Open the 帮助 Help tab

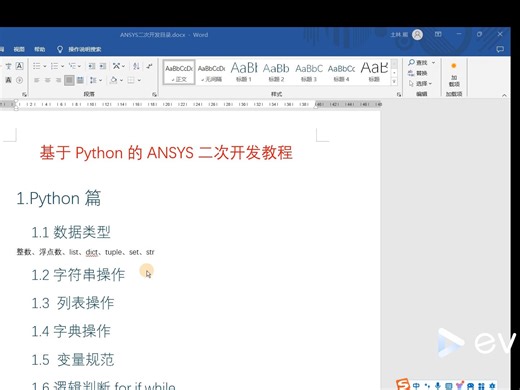coord(39,49)
